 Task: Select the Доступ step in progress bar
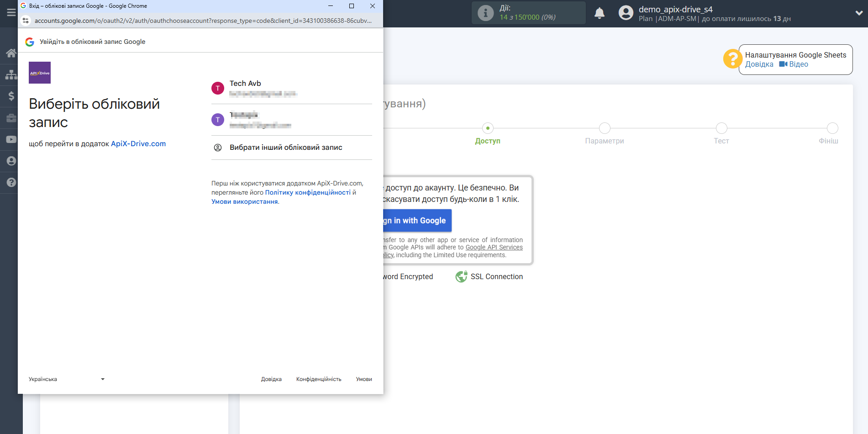click(488, 135)
